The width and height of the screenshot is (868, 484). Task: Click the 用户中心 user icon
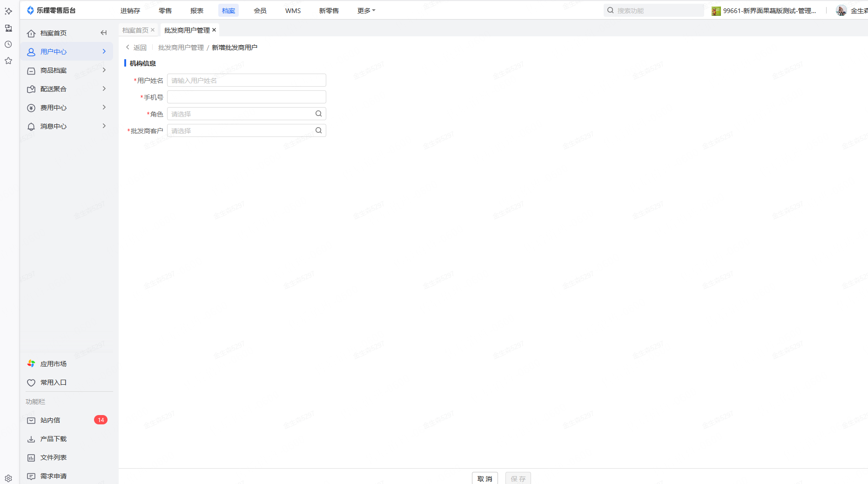(x=31, y=52)
